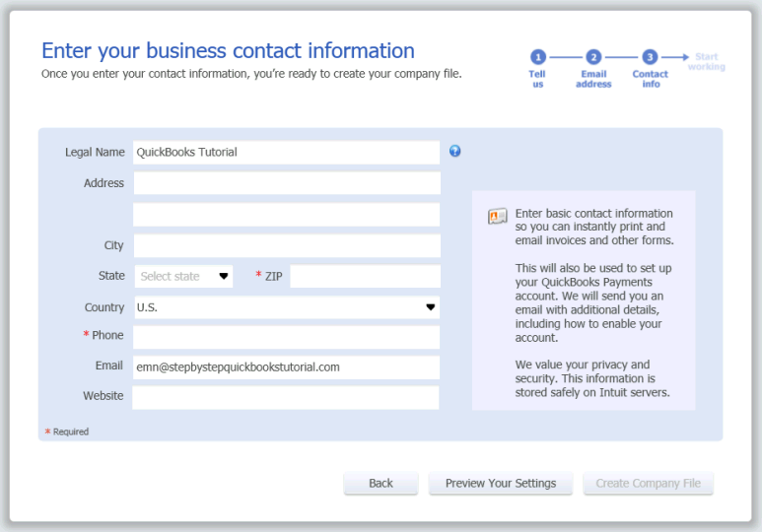Click the Email input field
The height and width of the screenshot is (532, 762).
tap(287, 367)
